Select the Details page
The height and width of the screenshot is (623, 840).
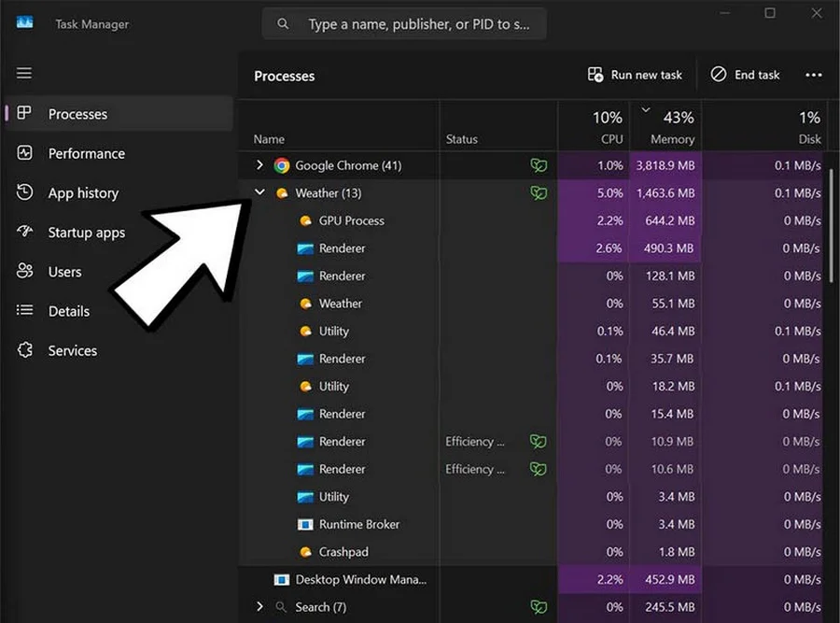click(120, 311)
